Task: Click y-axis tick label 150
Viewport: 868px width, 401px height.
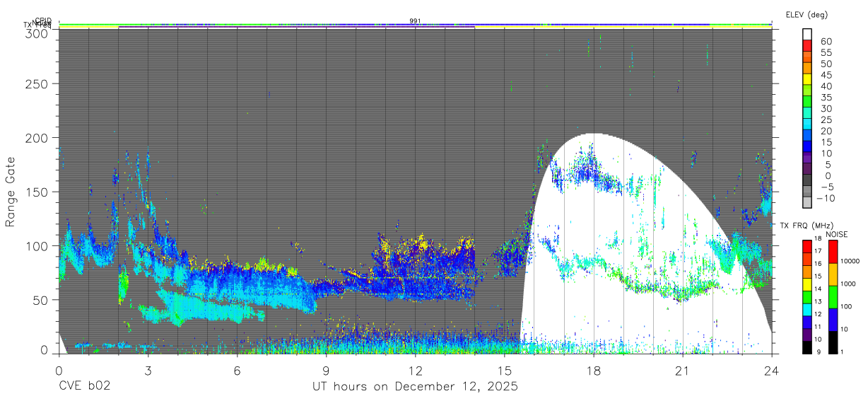Action: (x=38, y=192)
